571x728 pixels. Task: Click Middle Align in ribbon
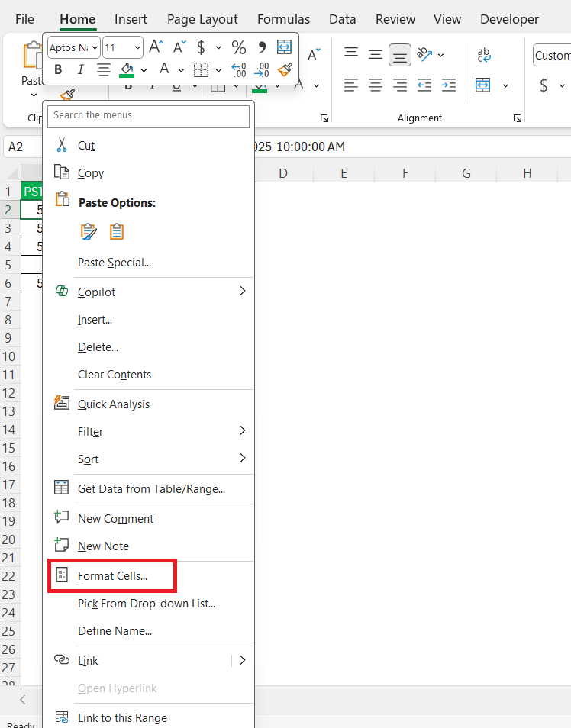376,54
